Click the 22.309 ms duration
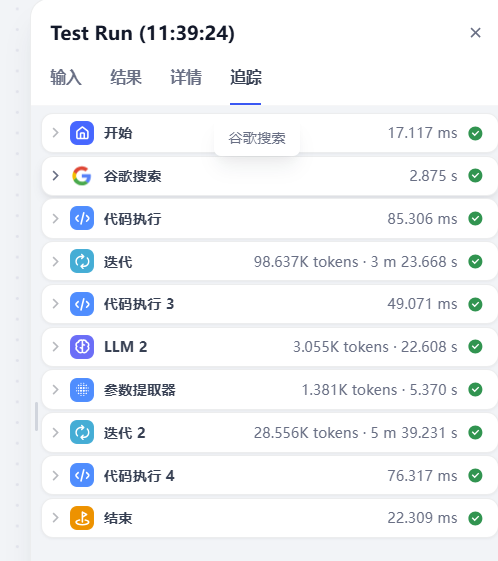The image size is (498, 561). click(x=423, y=518)
